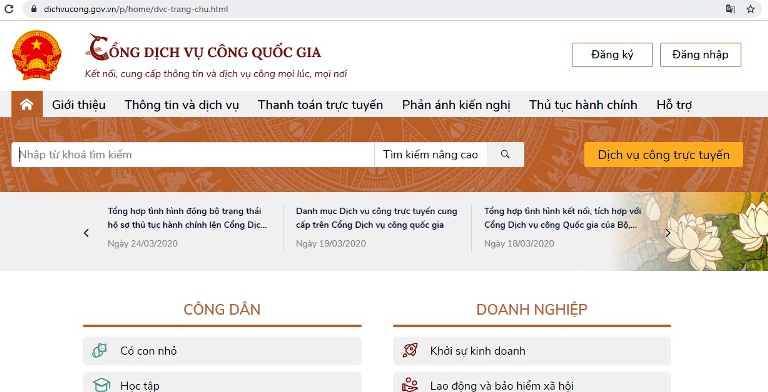This screenshot has height=392, width=768.
Task: Go to home via the house icon
Action: point(26,104)
